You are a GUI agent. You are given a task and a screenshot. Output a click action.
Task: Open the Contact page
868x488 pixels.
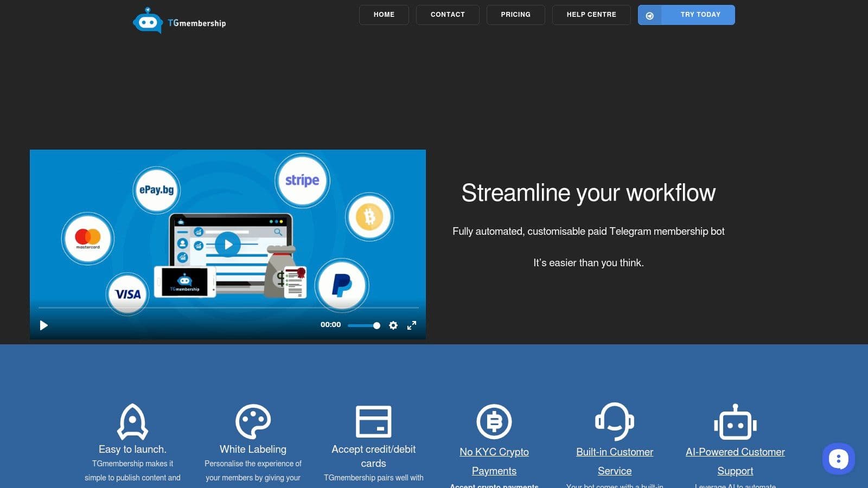(x=448, y=15)
